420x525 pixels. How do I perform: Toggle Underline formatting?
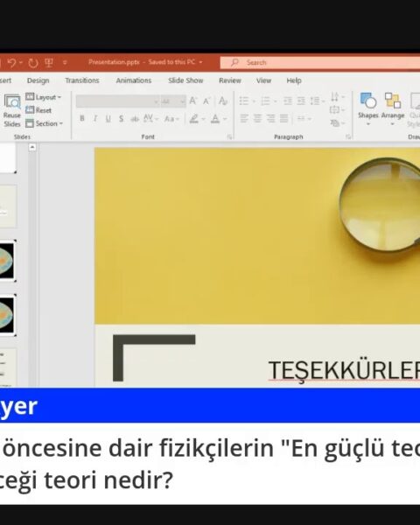(x=108, y=118)
